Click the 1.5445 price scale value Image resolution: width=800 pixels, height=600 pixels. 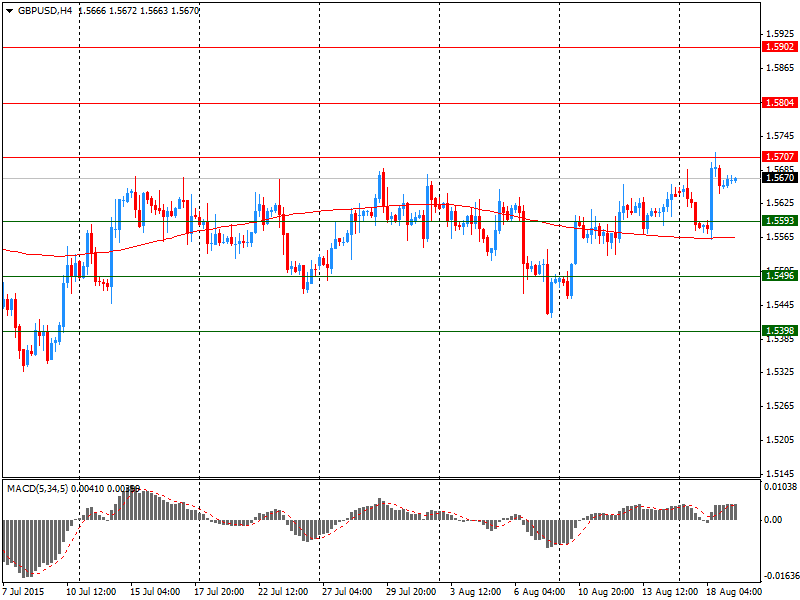coord(780,305)
